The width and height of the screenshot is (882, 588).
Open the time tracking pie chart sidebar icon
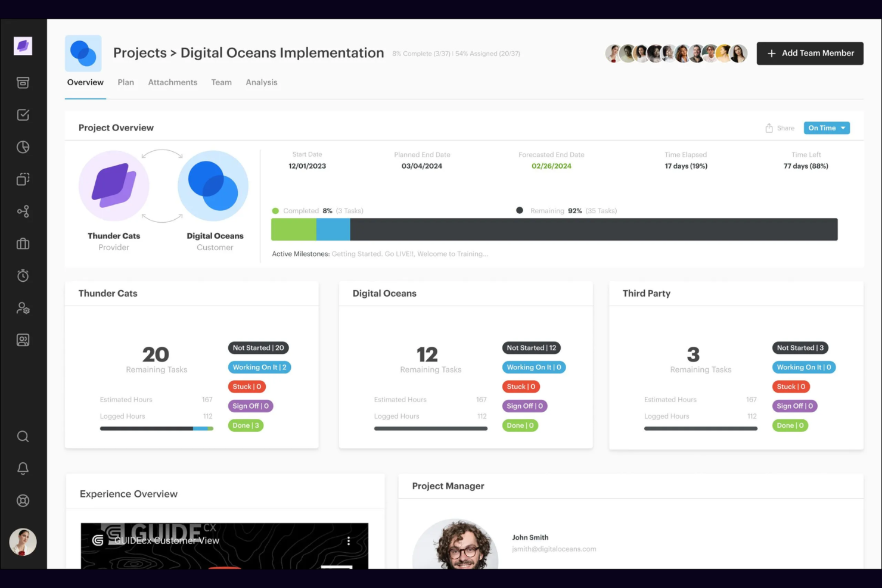[x=23, y=147]
